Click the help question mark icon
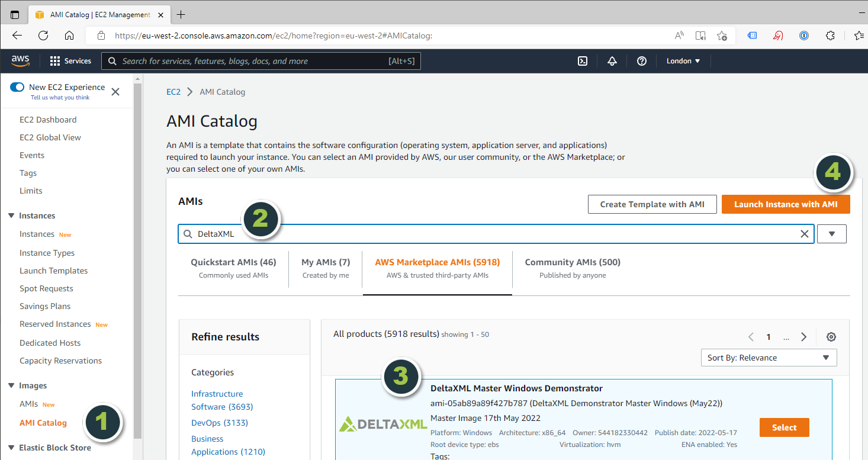868x460 pixels. pyautogui.click(x=642, y=61)
